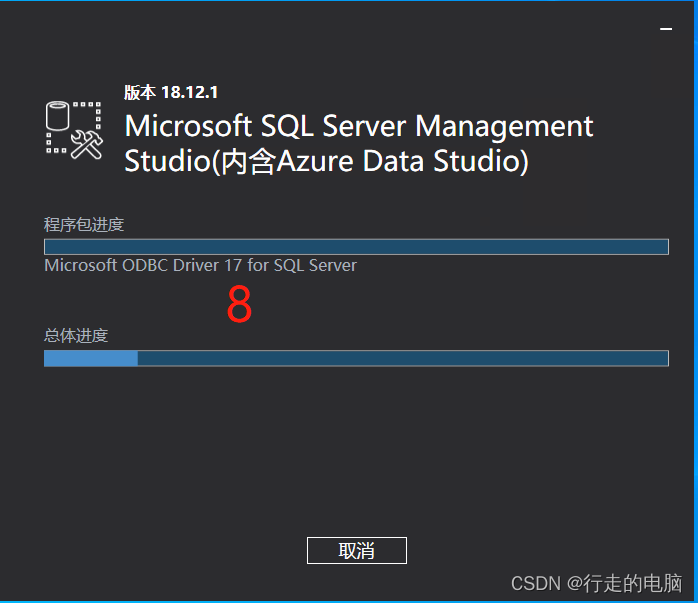The height and width of the screenshot is (603, 698).
Task: Click the dotted square outline in the logo
Action: point(74,128)
